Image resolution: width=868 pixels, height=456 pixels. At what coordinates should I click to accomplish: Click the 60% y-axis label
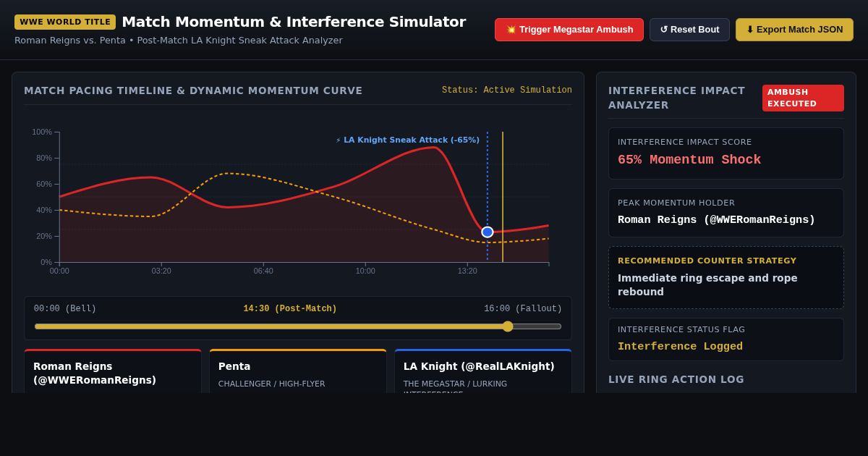tap(44, 184)
